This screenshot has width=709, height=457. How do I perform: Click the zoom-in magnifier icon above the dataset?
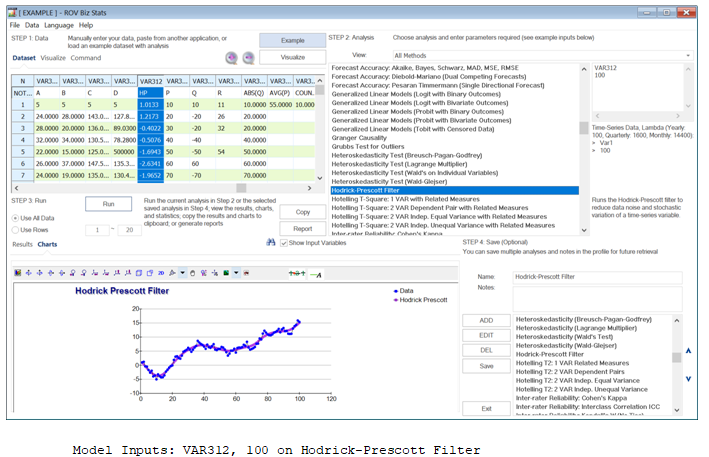(232, 58)
